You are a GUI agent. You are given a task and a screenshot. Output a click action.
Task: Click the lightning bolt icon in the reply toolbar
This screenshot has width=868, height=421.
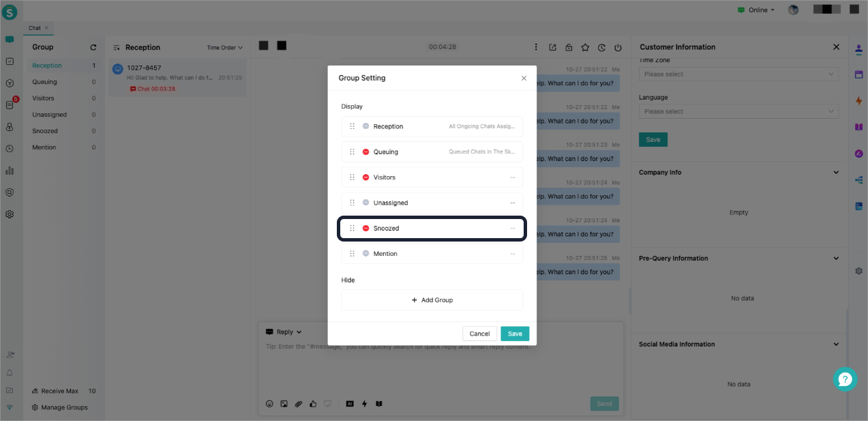tap(364, 404)
